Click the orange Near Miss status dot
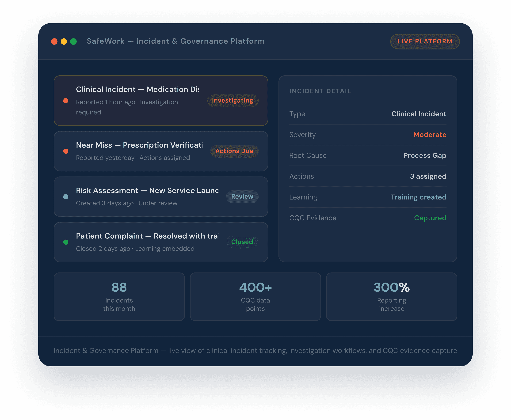511x420 pixels. coord(66,151)
